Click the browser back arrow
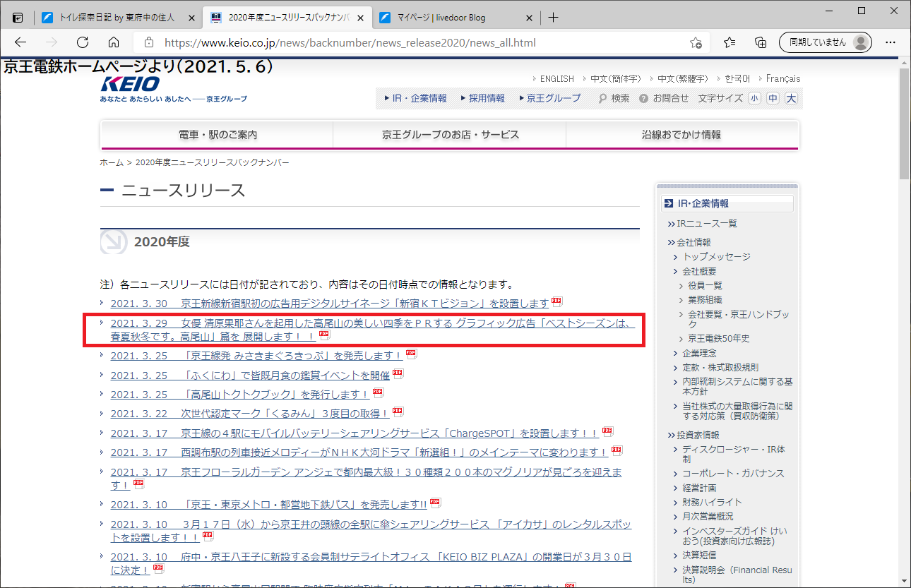This screenshot has height=588, width=911. coord(20,42)
